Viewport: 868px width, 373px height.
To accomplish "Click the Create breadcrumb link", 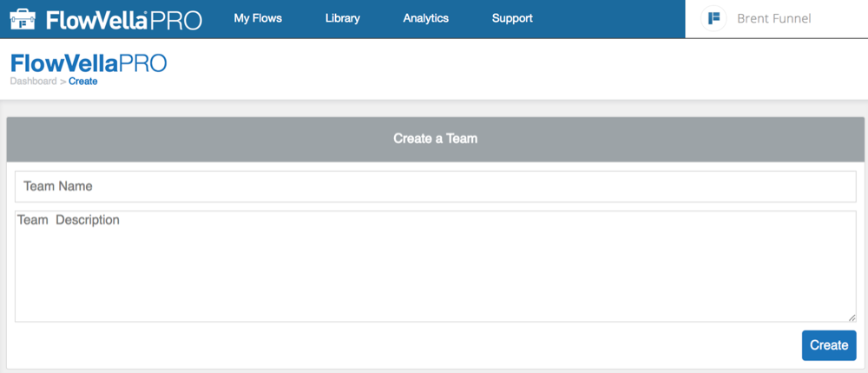I will (x=83, y=82).
